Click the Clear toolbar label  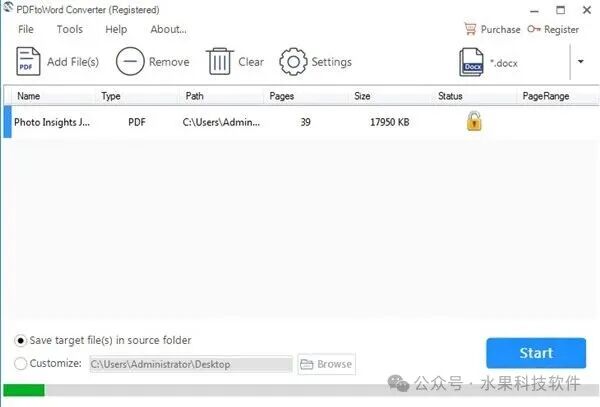click(x=251, y=62)
